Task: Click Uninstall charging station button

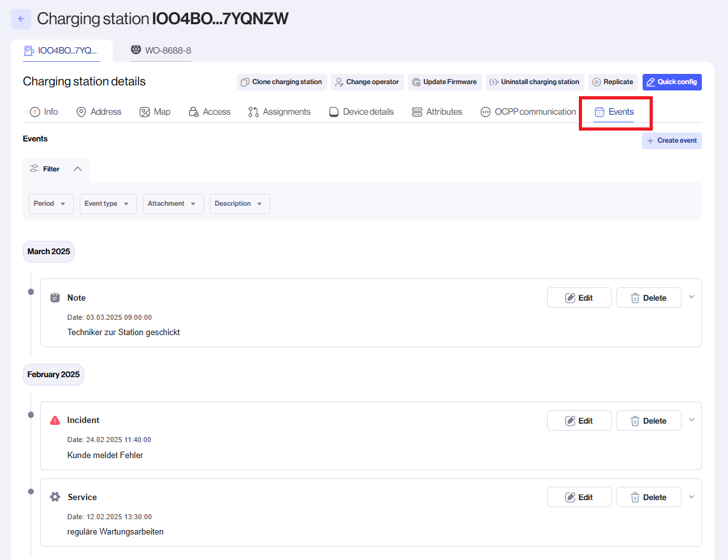Action: (535, 82)
